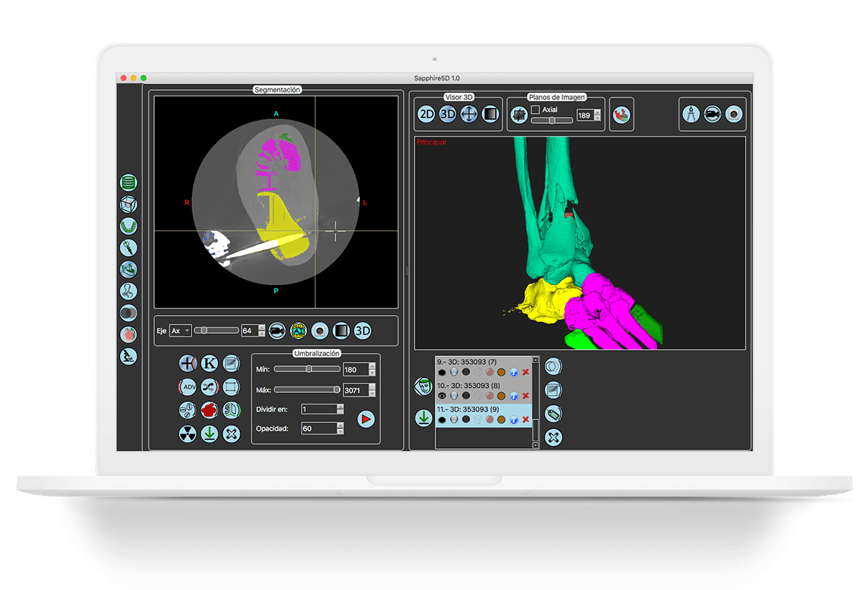Click the Opacidad input field showing 60

(x=319, y=429)
